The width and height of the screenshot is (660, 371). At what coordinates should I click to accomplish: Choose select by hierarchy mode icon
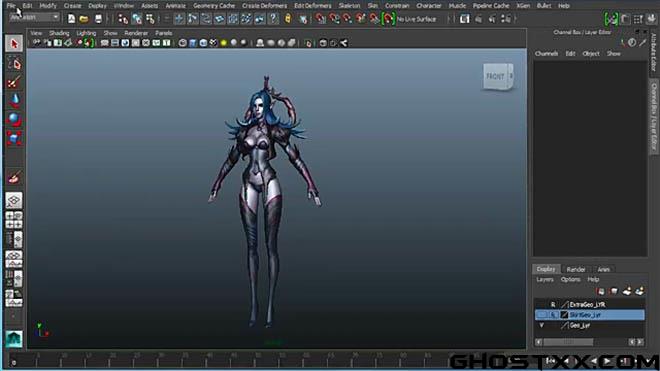[123, 19]
